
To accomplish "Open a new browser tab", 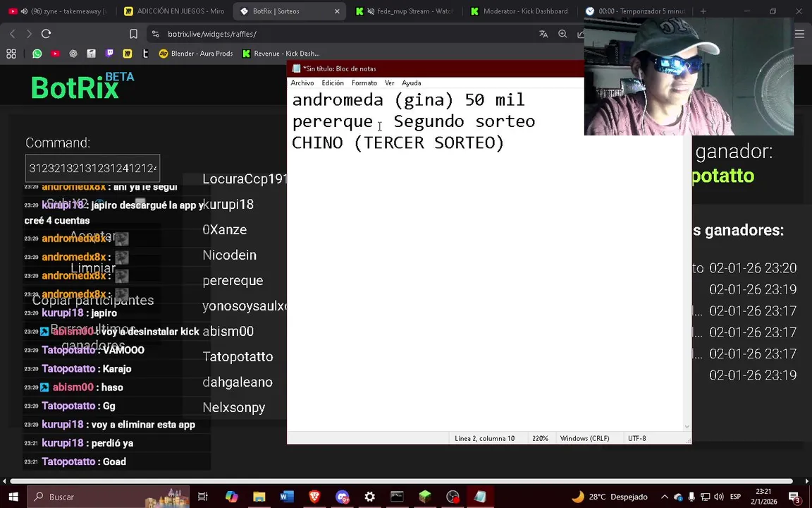I will tap(703, 11).
